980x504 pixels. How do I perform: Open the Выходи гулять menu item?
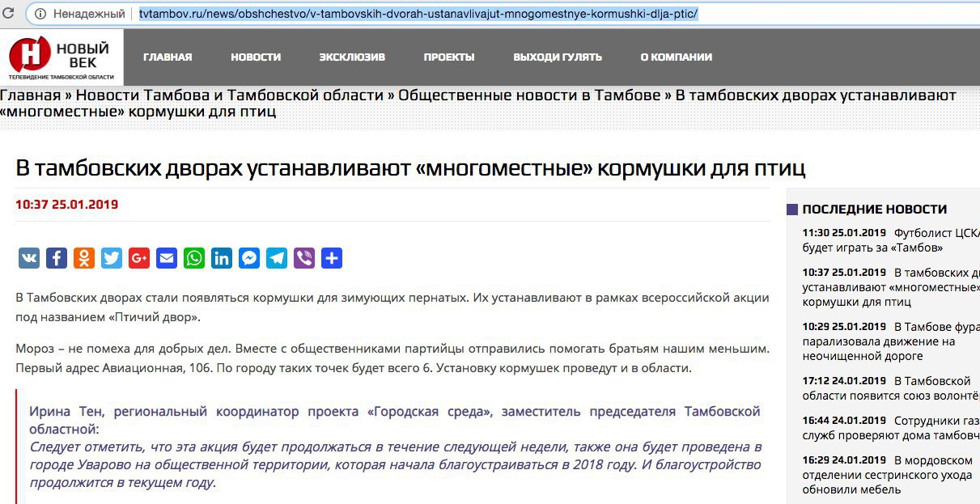click(558, 57)
